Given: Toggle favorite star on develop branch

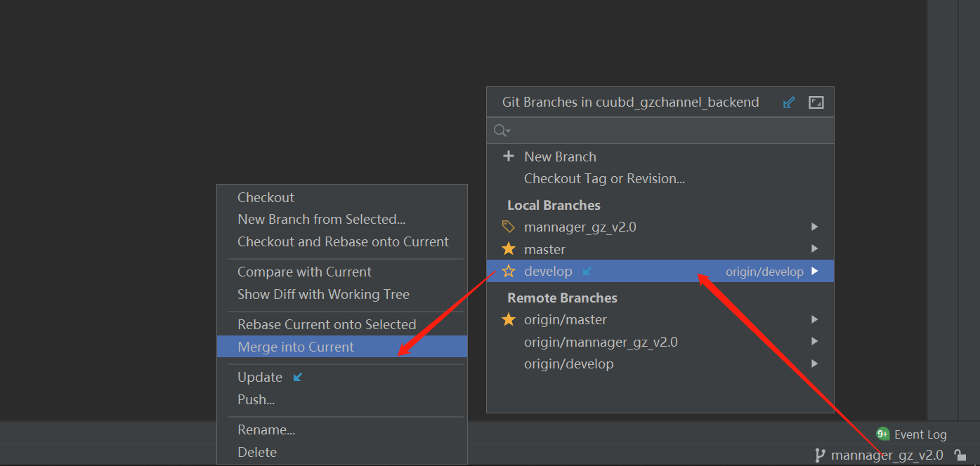Looking at the screenshot, I should (x=509, y=271).
